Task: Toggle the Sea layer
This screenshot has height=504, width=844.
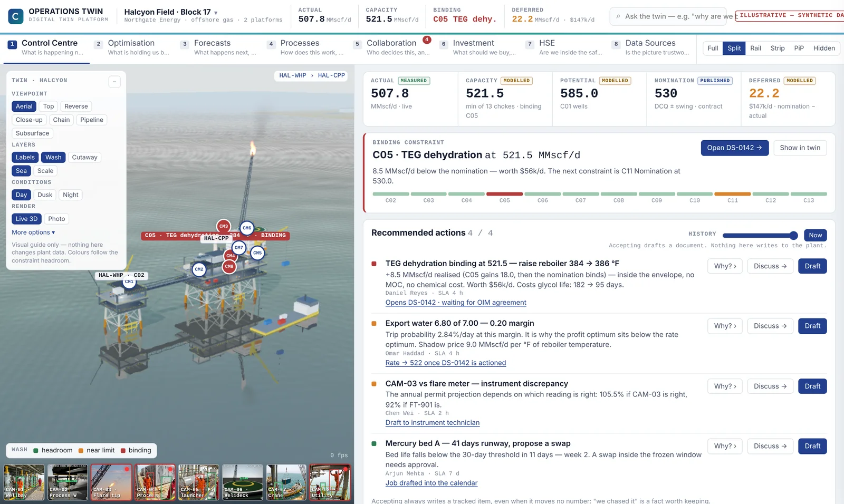Action: pos(21,171)
